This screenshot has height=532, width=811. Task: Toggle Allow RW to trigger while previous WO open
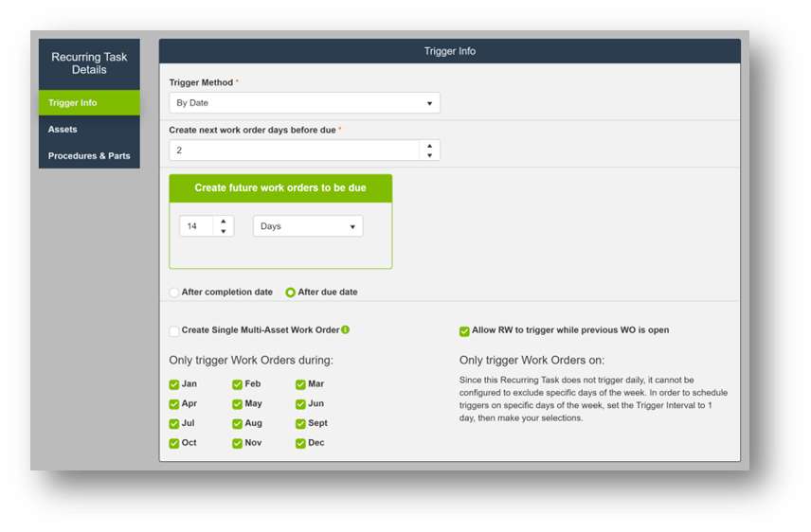pos(464,331)
